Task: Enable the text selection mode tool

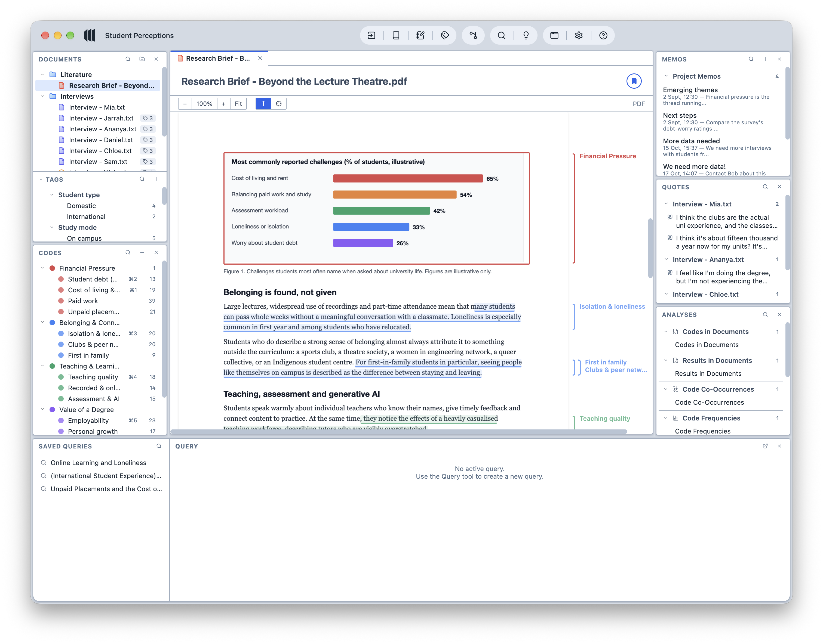Action: (x=263, y=104)
